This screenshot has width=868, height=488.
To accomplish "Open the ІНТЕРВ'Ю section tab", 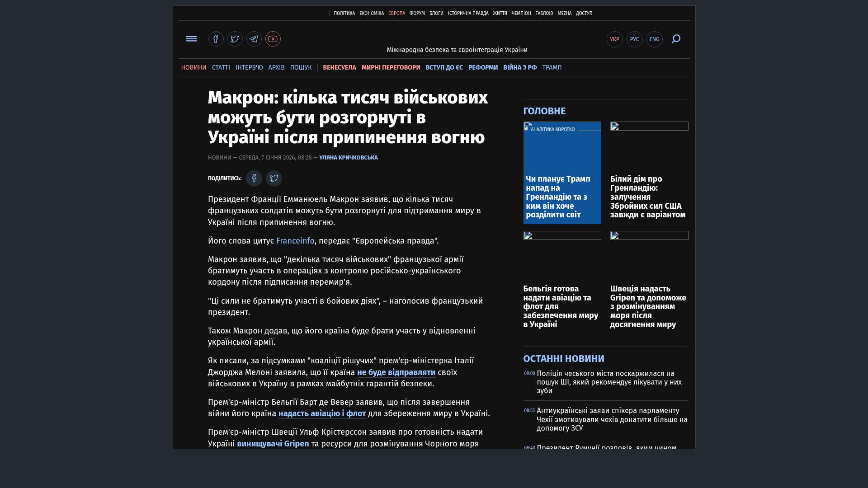I will tap(249, 67).
